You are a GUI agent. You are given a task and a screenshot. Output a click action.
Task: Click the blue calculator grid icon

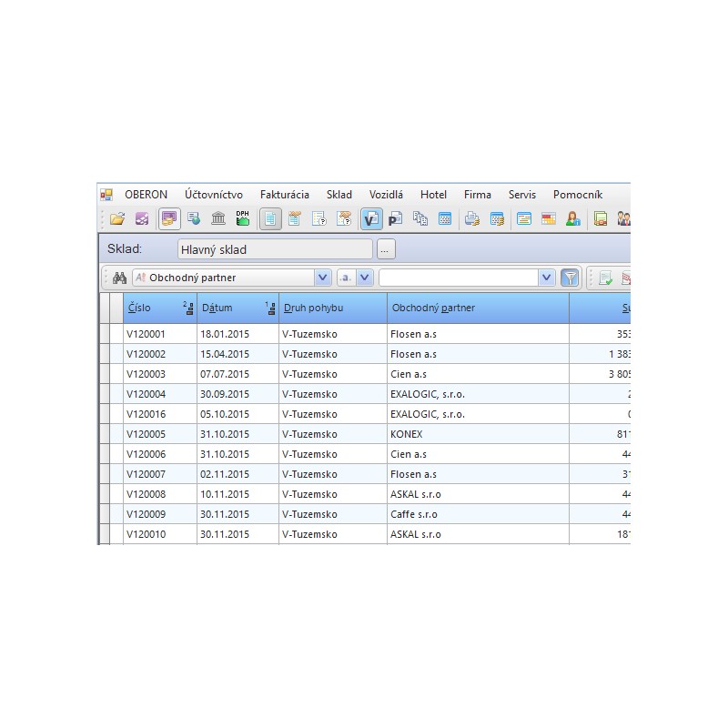click(x=445, y=218)
